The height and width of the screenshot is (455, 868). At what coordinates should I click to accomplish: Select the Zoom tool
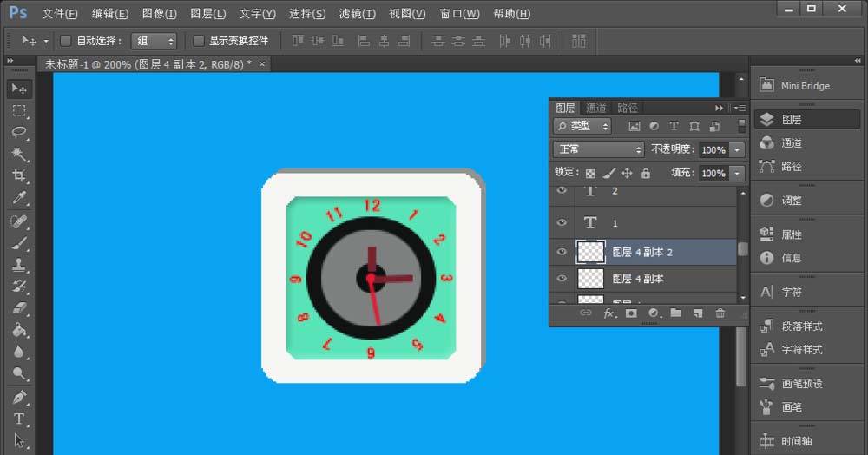pyautogui.click(x=19, y=374)
